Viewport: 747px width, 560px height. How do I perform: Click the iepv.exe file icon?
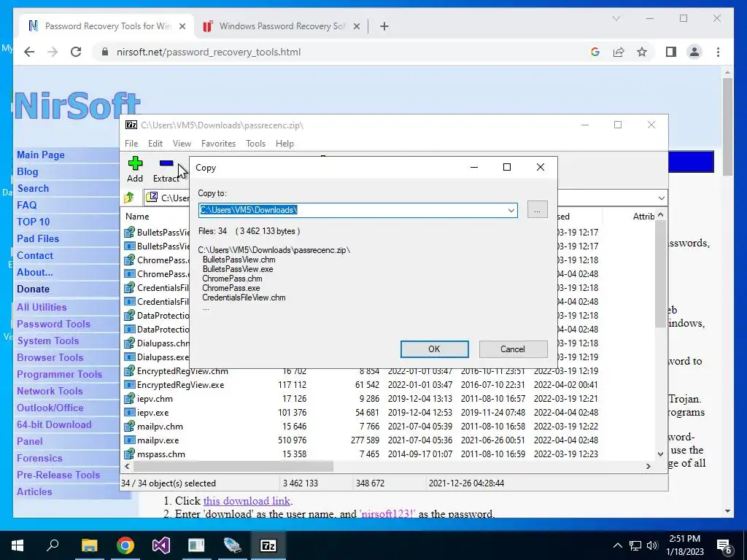coord(130,413)
